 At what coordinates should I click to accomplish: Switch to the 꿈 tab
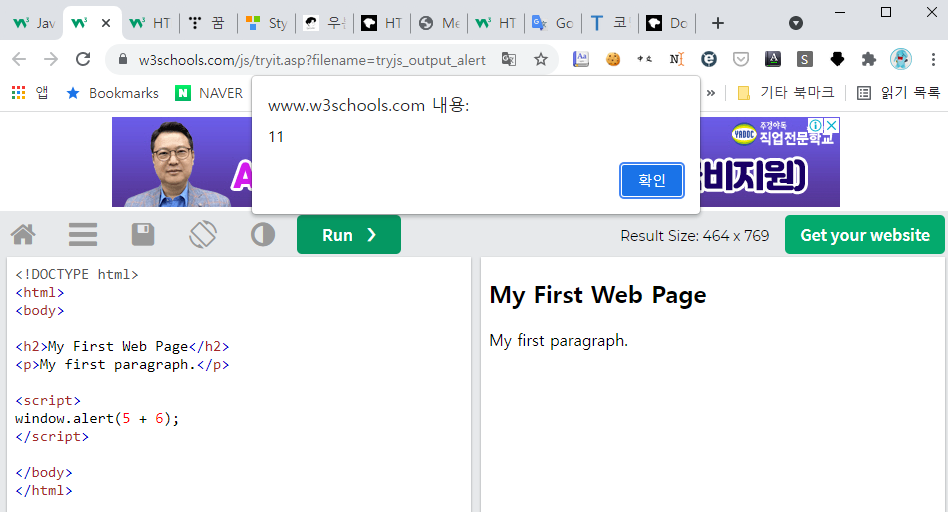[x=206, y=23]
